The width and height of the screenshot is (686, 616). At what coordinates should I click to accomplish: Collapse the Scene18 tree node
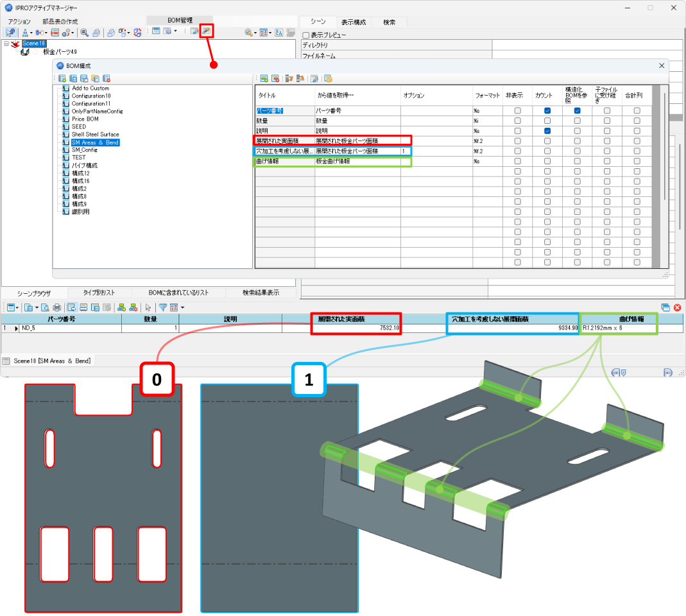point(6,44)
